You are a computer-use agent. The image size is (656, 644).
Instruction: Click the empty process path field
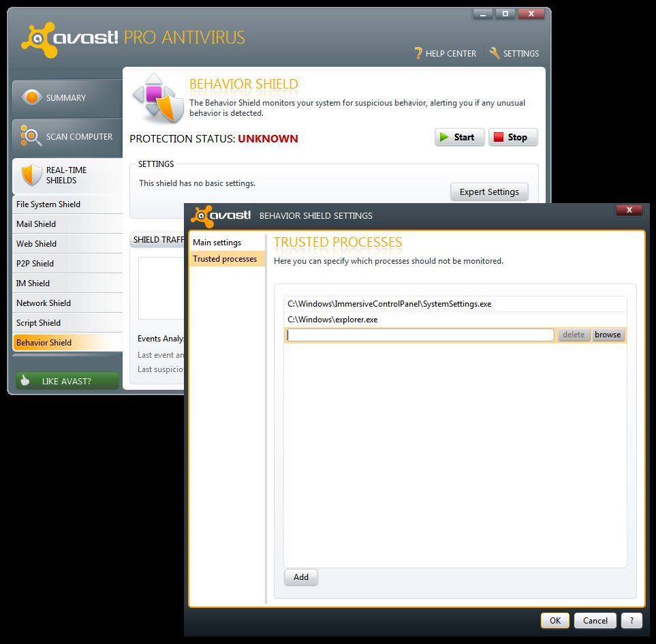(420, 335)
